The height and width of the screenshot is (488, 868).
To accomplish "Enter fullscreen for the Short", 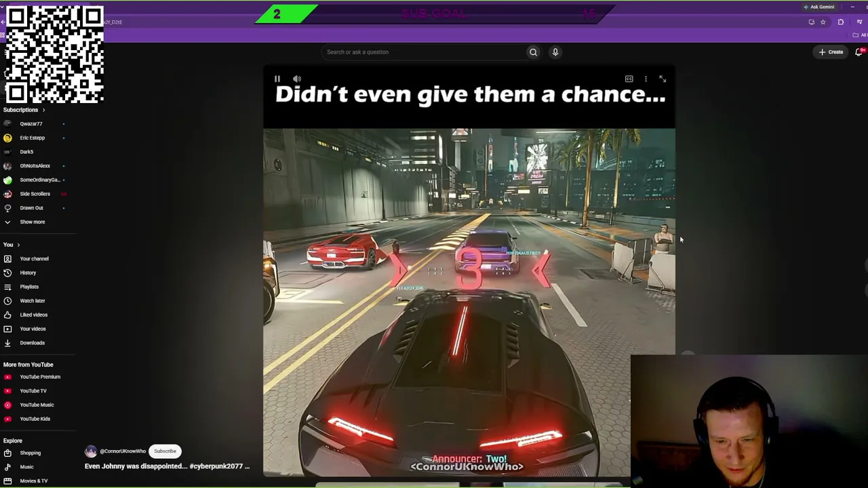I will 663,79.
